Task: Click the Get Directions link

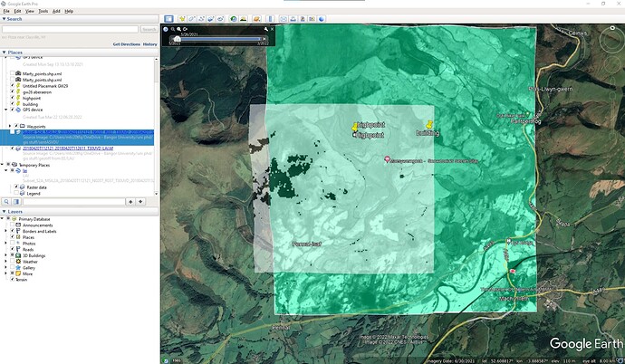Action: click(126, 44)
